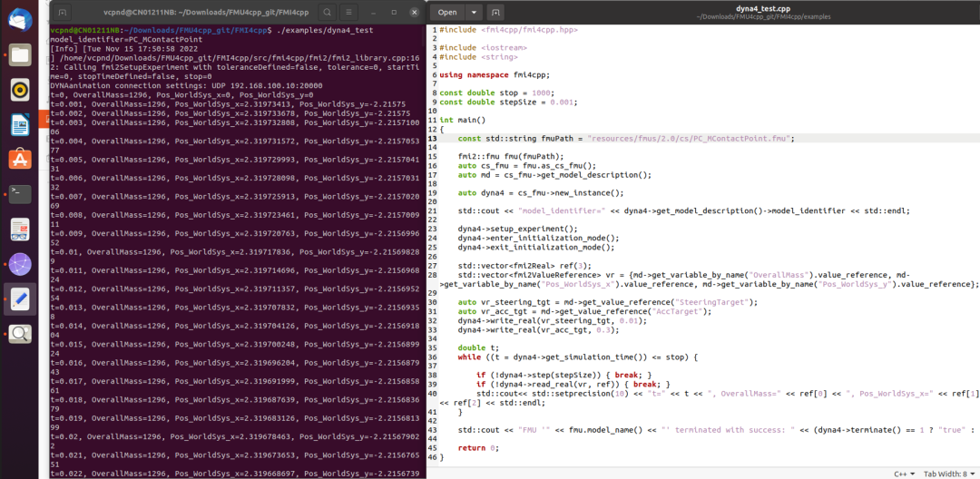
Task: Click the DYNAanimation connection settings line
Action: pyautogui.click(x=186, y=85)
